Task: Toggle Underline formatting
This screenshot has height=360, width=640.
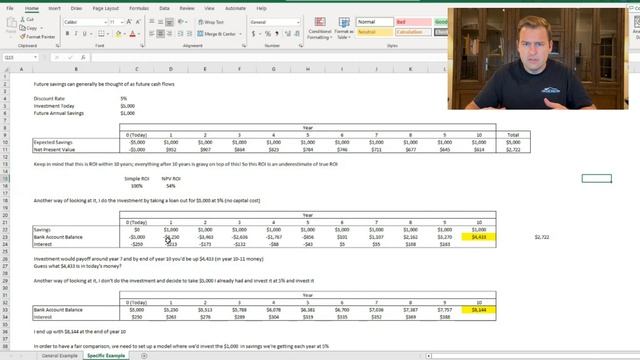Action: click(x=84, y=34)
